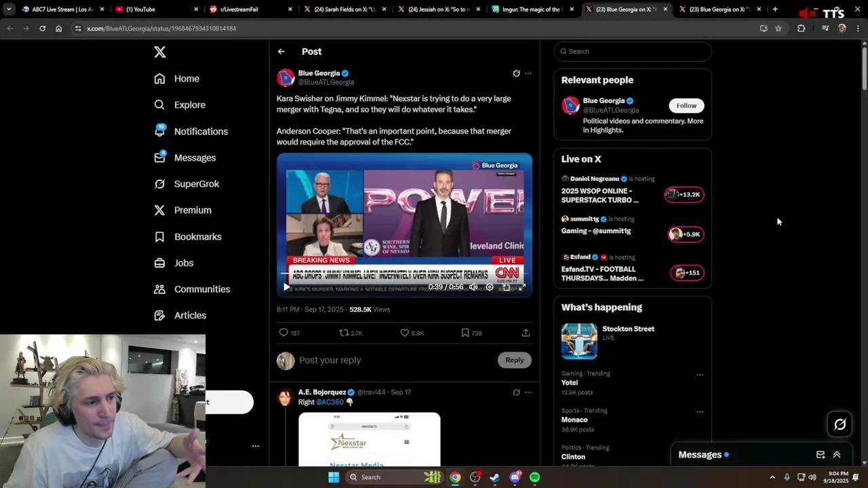Open Chrome tab search dropdown
868x488 pixels.
[x=9, y=9]
